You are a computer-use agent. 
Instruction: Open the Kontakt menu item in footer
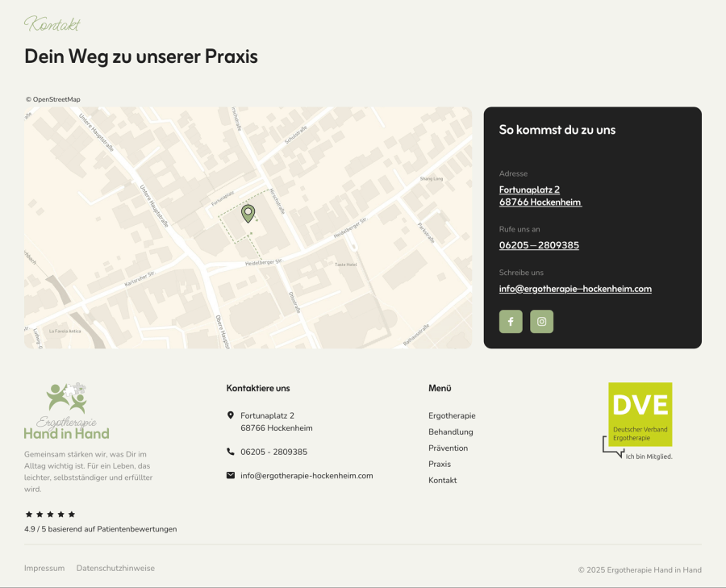(442, 480)
